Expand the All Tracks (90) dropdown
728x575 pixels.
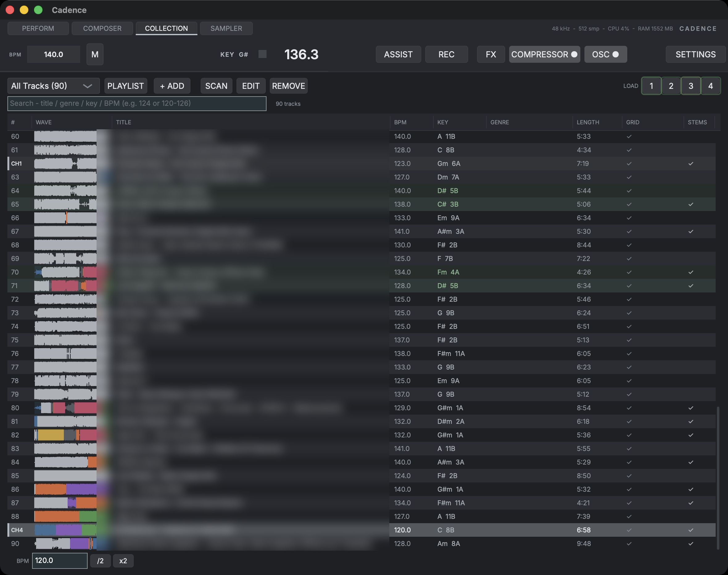(53, 86)
